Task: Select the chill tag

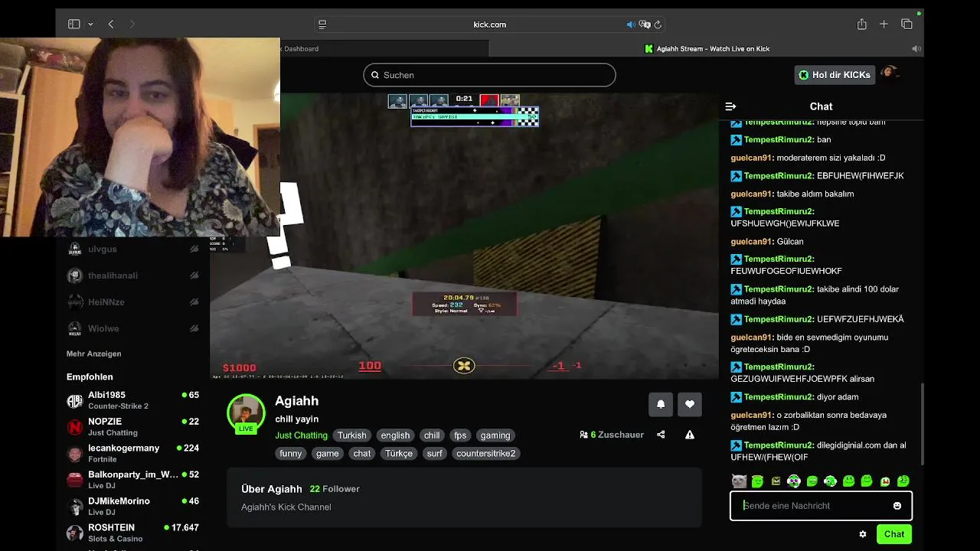Action: pyautogui.click(x=432, y=435)
